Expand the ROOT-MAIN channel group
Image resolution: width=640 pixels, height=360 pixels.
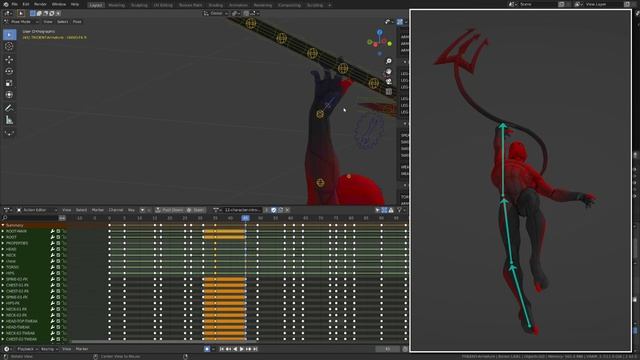pos(3,231)
